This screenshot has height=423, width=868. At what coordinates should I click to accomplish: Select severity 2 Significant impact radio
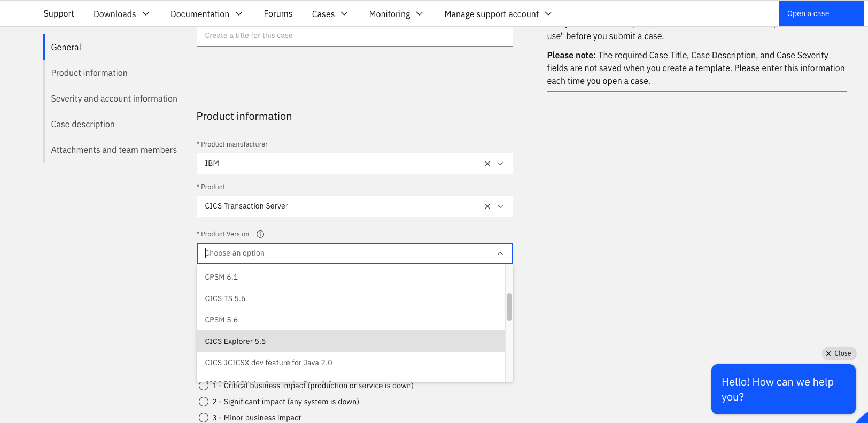[204, 402]
